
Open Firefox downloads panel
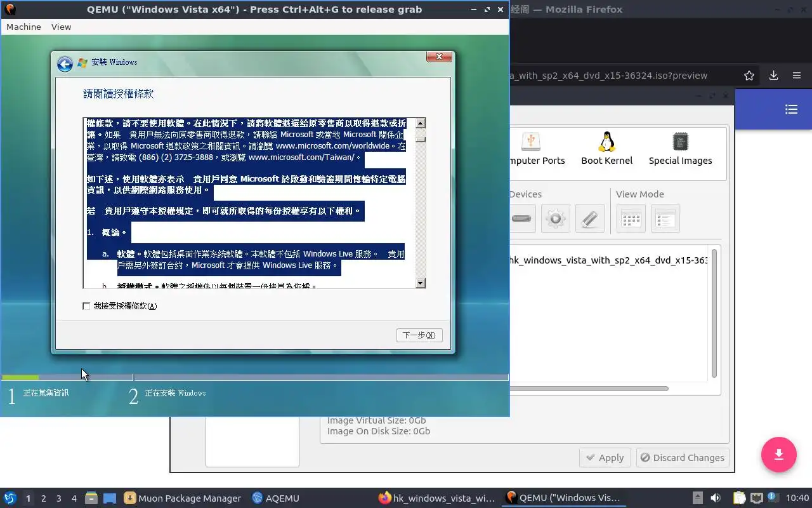[x=773, y=76]
